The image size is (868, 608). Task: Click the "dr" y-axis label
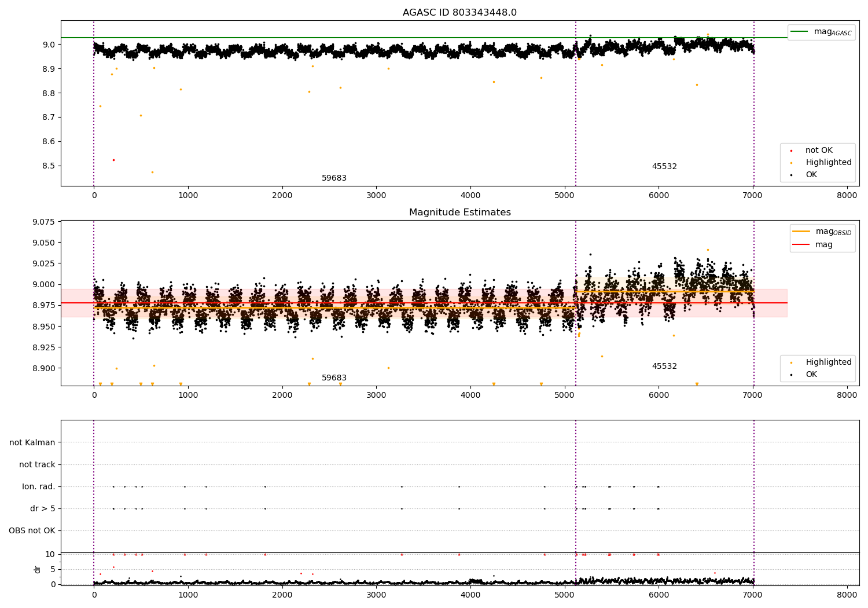point(38,569)
